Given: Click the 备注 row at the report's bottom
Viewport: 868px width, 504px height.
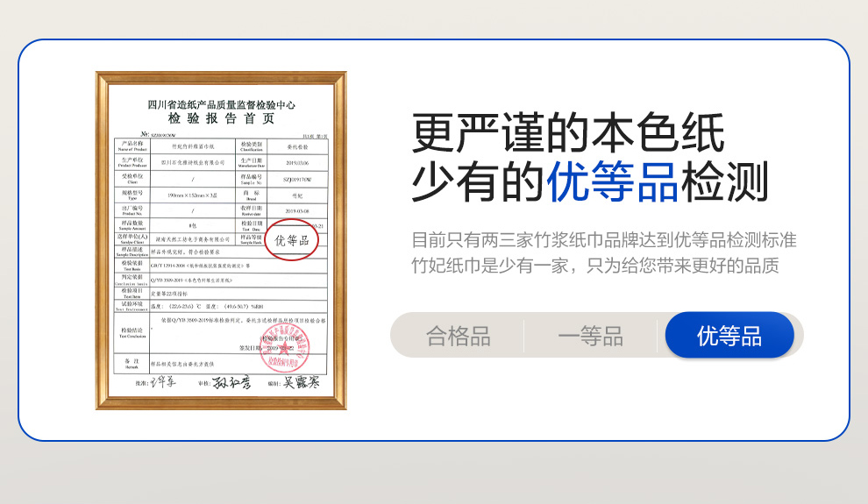Looking at the screenshot, I should coord(221,364).
